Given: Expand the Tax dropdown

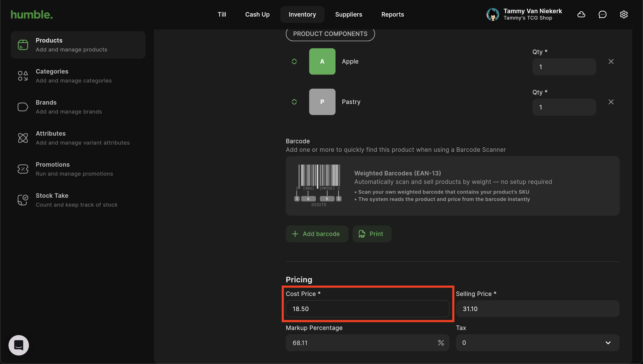Looking at the screenshot, I should tap(537, 343).
